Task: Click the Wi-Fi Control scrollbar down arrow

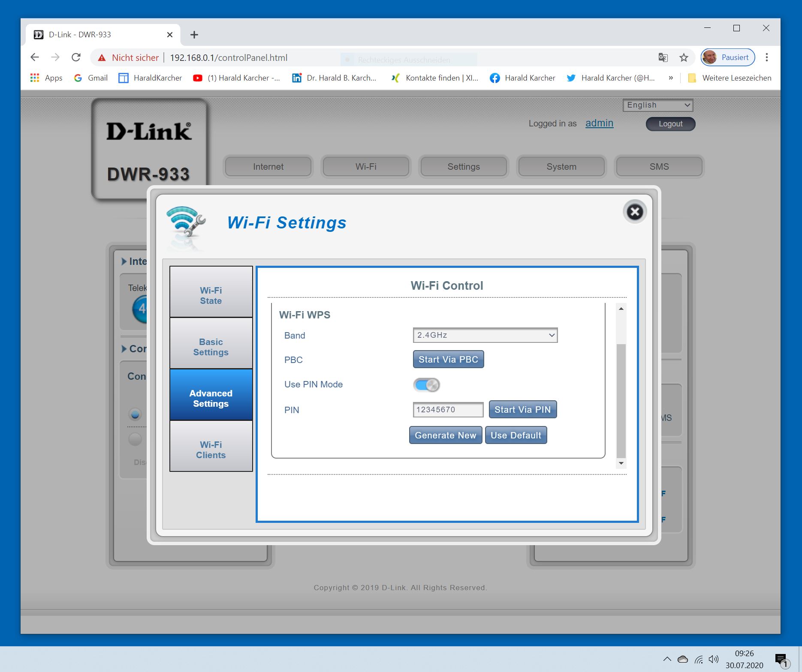Action: coord(621,463)
